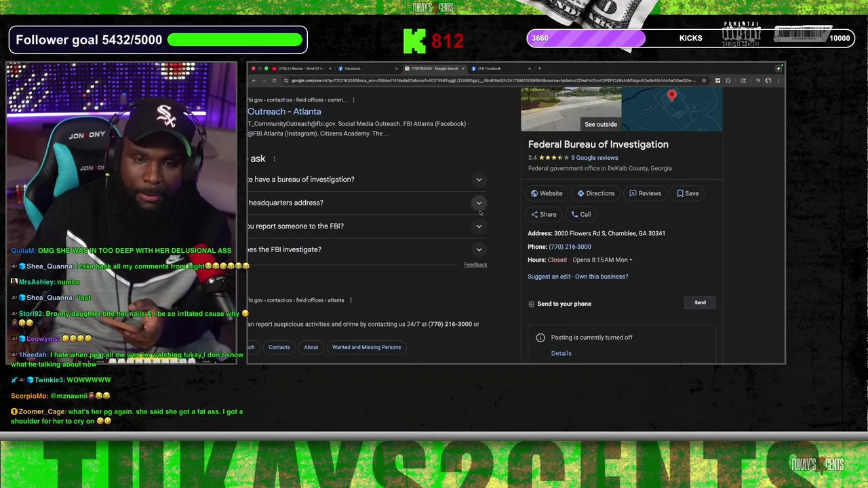Click the 'Own this business?' link
The image size is (868, 488).
[x=601, y=277]
